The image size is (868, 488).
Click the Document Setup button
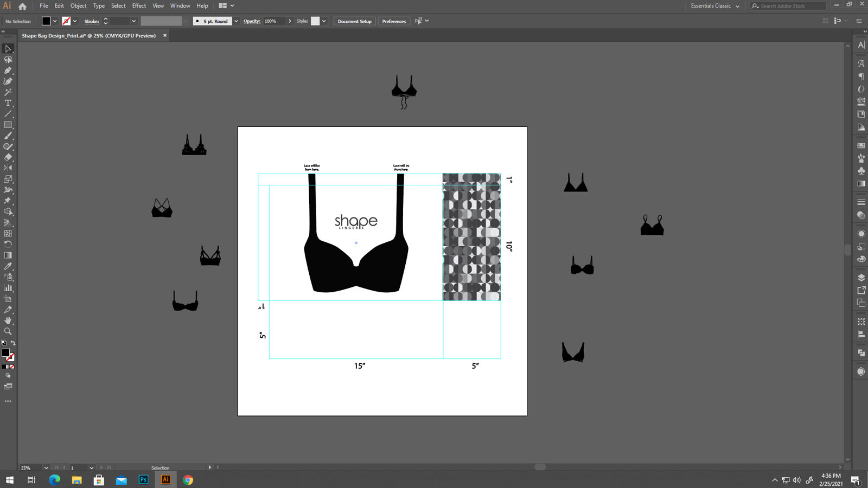(x=354, y=21)
